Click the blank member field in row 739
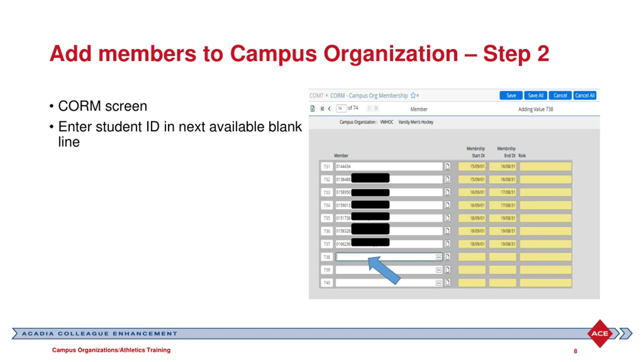 click(x=389, y=270)
